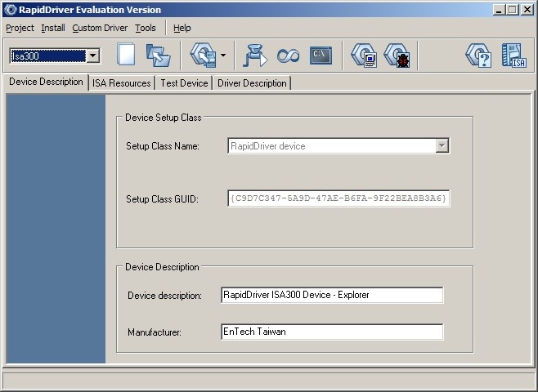
Task: Click the nut with ladybug debug icon
Action: 397,55
